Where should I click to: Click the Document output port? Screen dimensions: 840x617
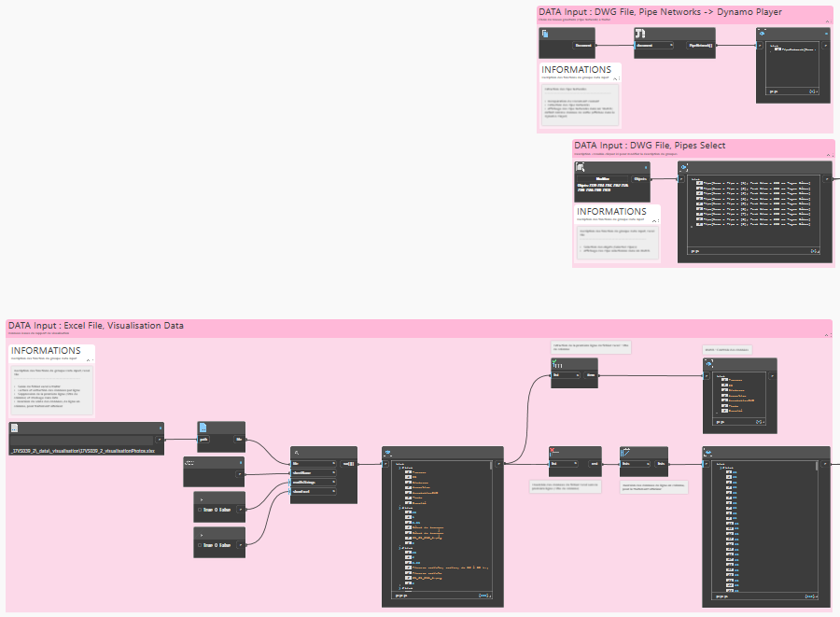[x=583, y=46]
